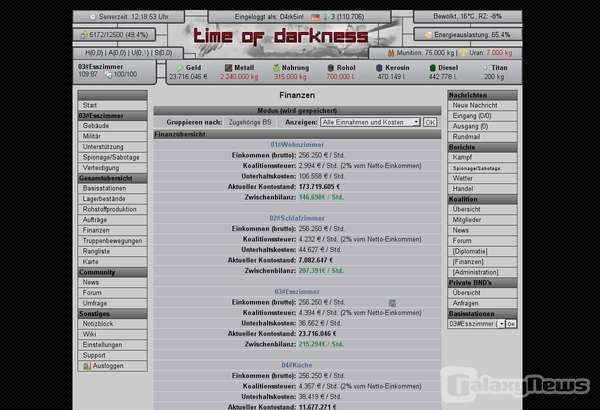Click the 100/100 status icon under 03#Esszimmer

coord(109,75)
